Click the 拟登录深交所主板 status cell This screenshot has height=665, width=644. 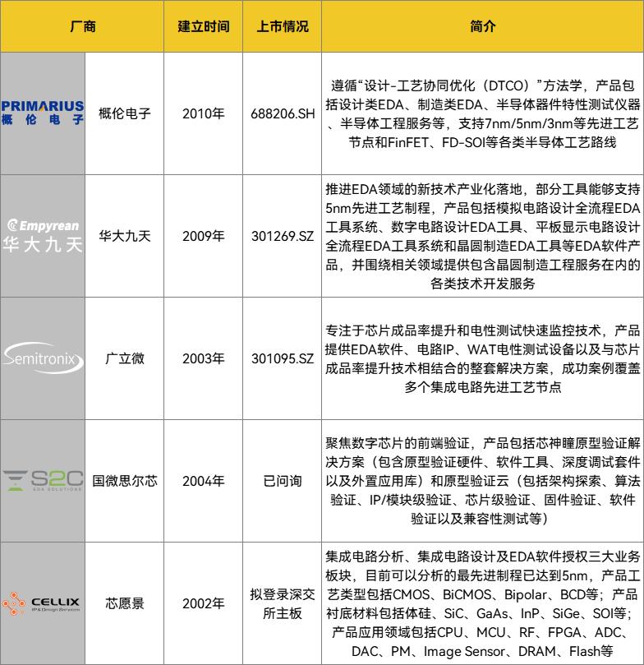[283, 603]
